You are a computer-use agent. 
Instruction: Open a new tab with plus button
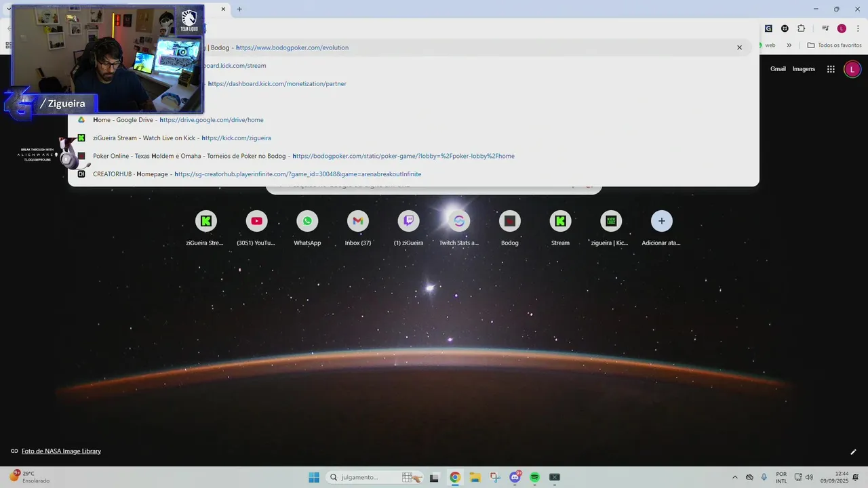239,9
